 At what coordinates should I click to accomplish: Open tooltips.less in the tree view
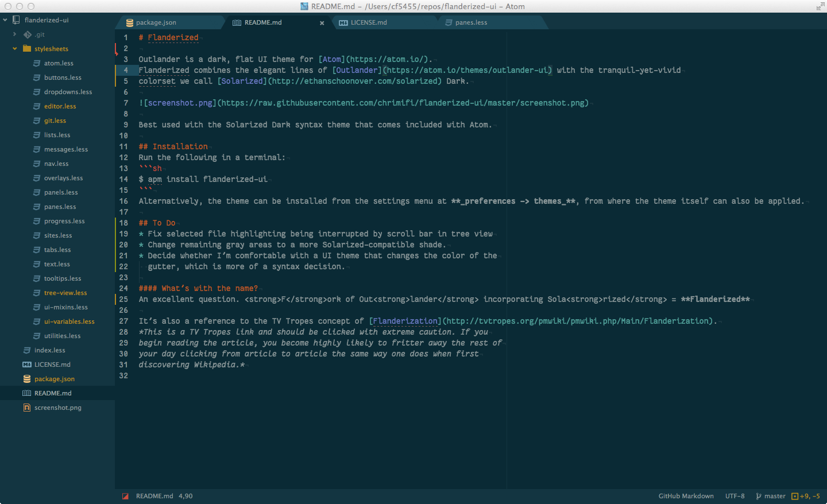click(x=63, y=278)
